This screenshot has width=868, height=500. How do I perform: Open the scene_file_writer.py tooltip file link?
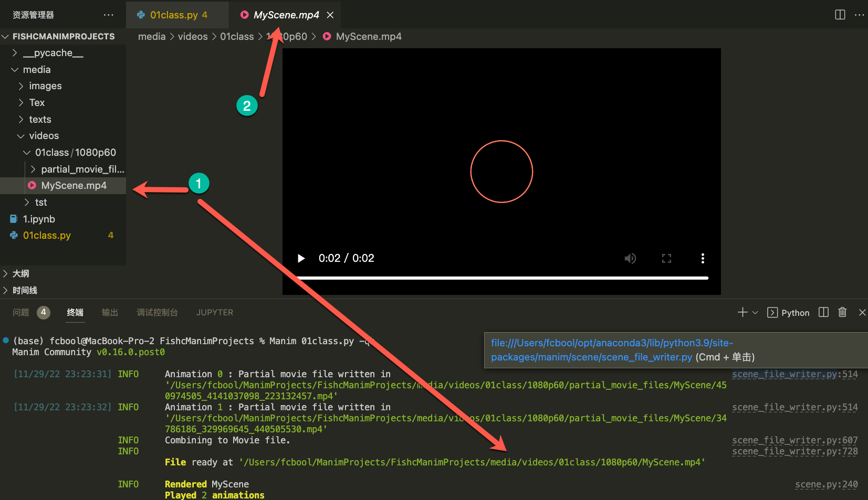(612, 350)
